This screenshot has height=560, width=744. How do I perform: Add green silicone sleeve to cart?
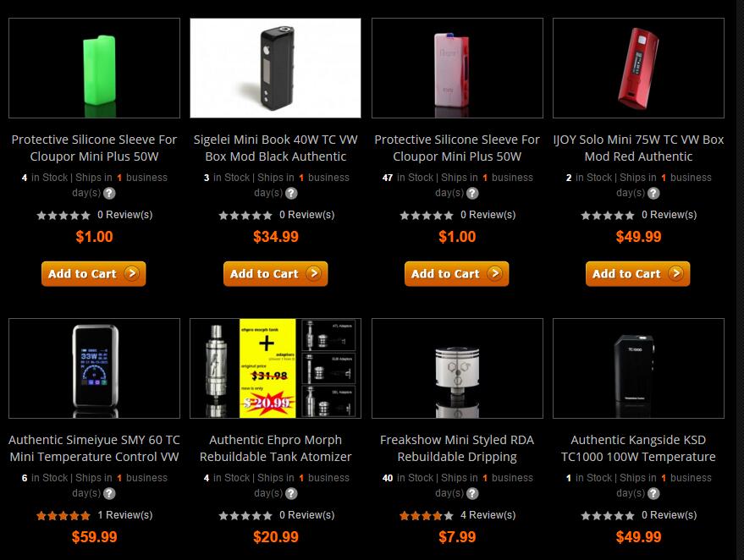tap(93, 273)
